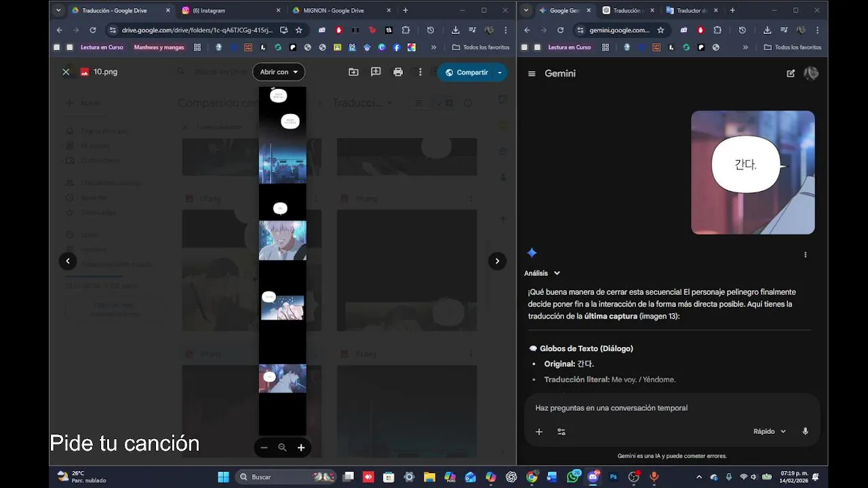Open Chrome menu in Gemini window
Image resolution: width=868 pixels, height=488 pixels.
(818, 30)
